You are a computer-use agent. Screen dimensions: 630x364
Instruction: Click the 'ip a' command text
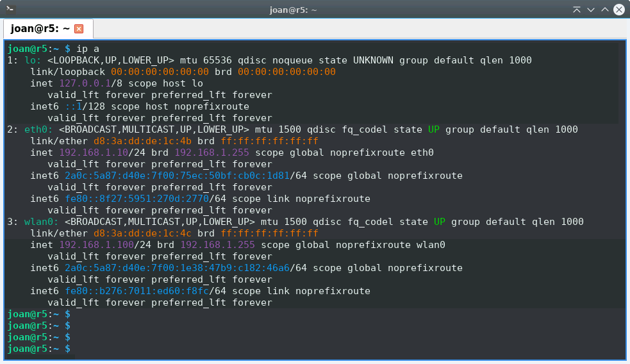(87, 49)
